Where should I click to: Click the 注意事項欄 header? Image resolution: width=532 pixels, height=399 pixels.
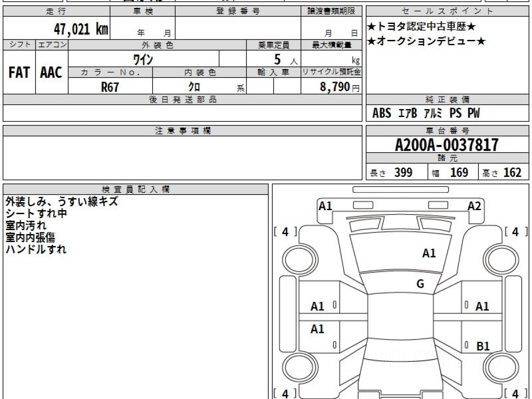point(183,131)
